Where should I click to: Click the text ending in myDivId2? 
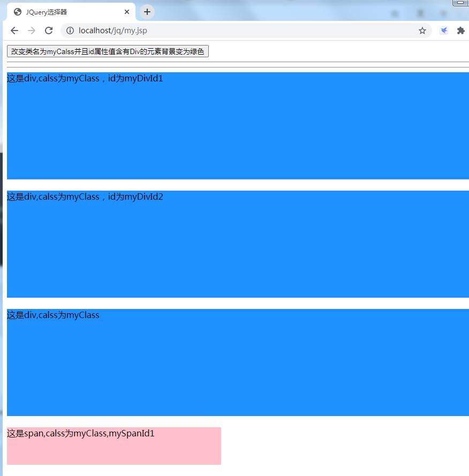tap(85, 197)
